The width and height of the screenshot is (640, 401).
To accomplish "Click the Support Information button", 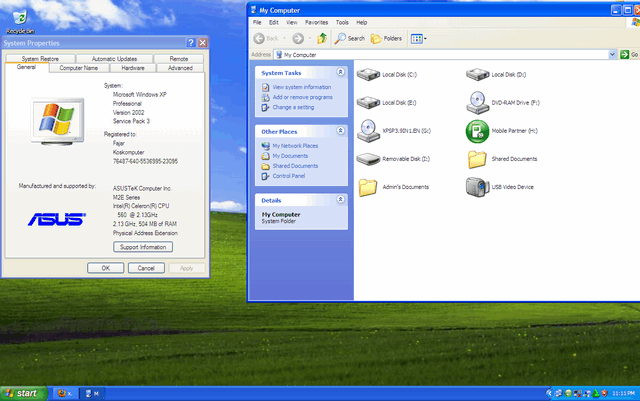I will coord(143,247).
